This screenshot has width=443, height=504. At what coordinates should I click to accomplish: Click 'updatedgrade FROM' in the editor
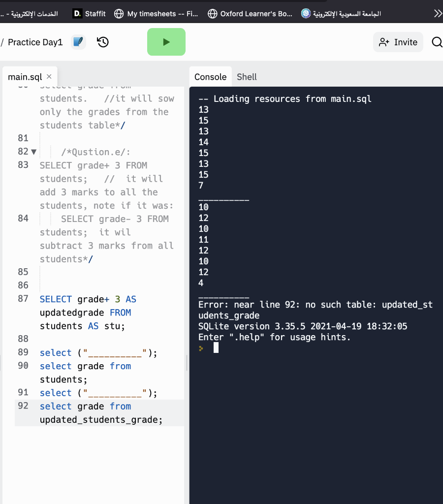(x=85, y=313)
